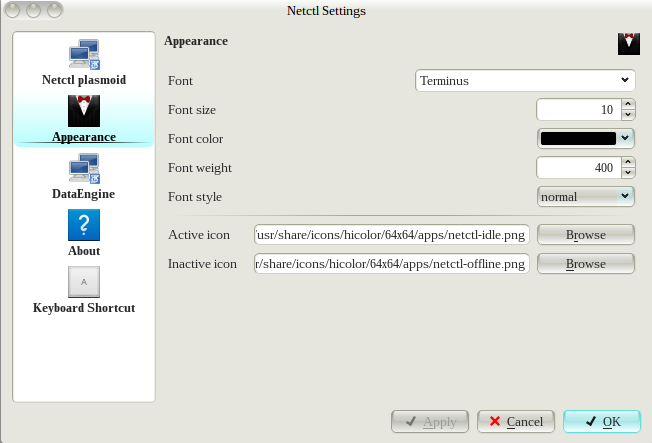
Task: Open the Netctl plasmoid settings icon
Action: coord(84,55)
